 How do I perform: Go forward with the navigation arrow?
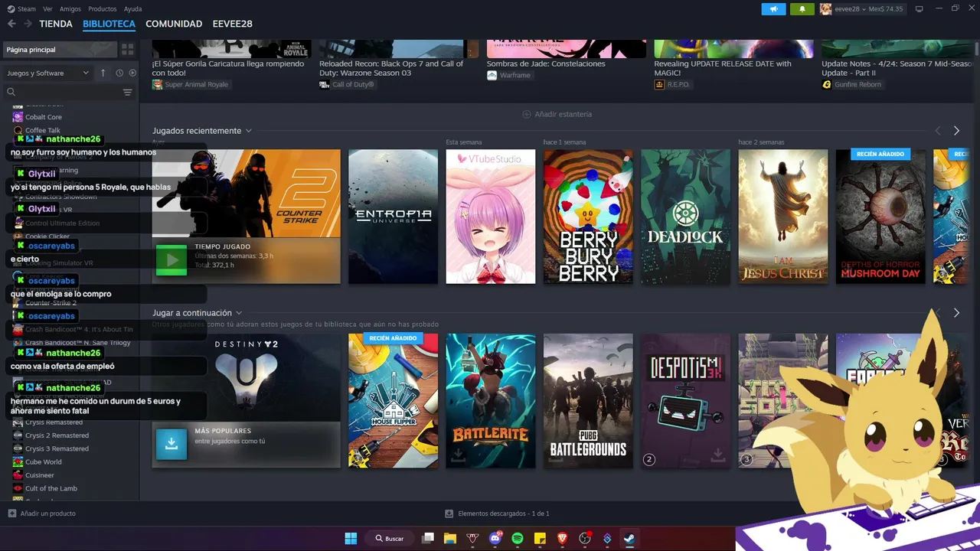click(x=28, y=24)
